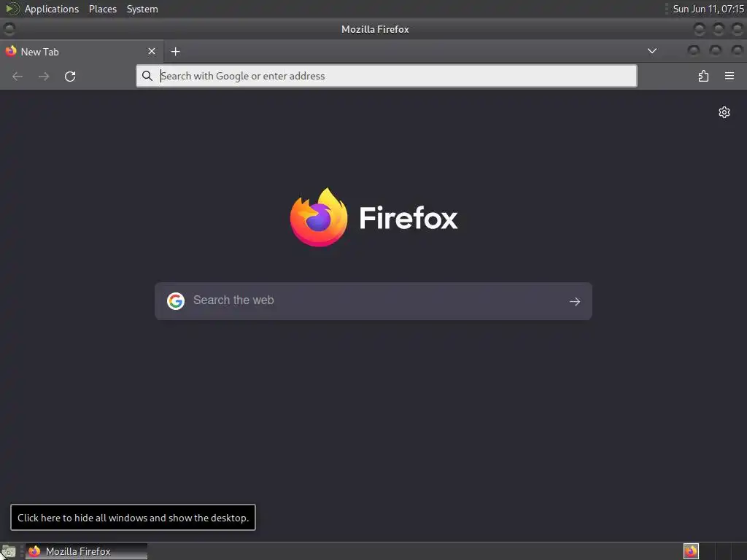Click the Firefox workspace switcher thumbnail
The image size is (747, 560).
click(691, 551)
